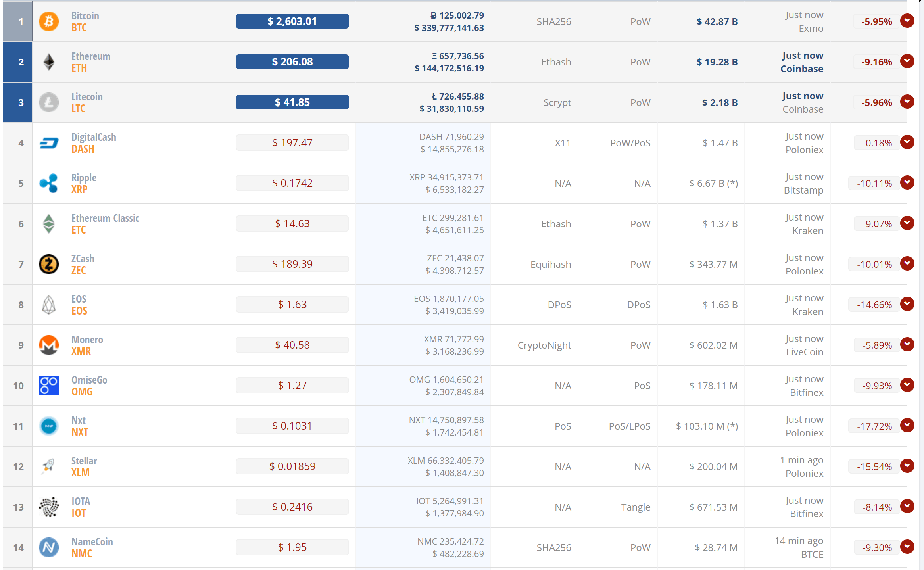Click the ZCash logo icon
This screenshot has width=924, height=570.
tap(49, 264)
